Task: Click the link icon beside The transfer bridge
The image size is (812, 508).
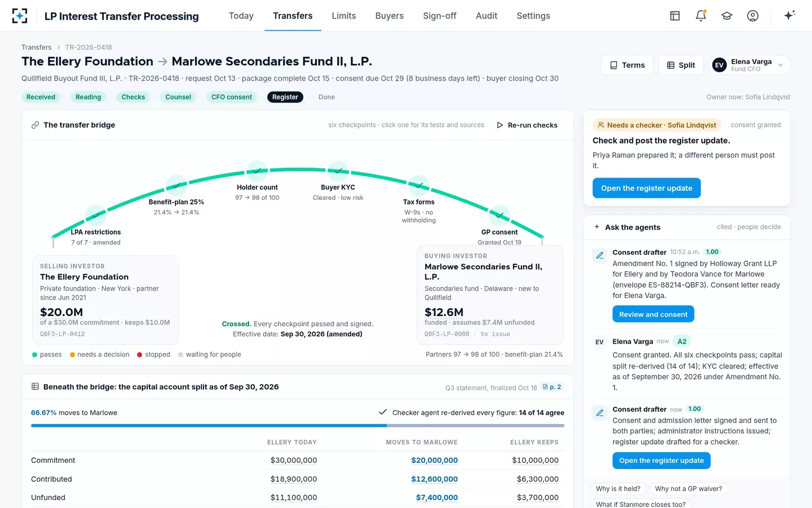Action: click(x=35, y=125)
